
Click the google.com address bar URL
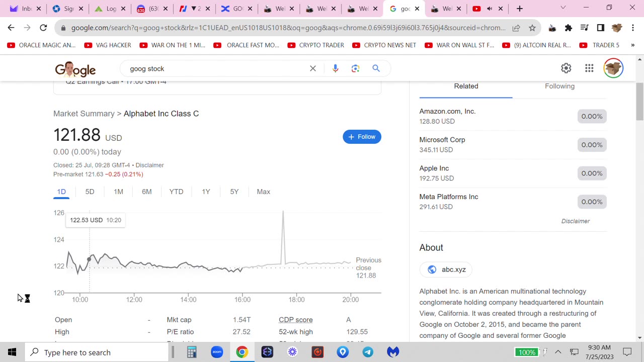(x=288, y=28)
